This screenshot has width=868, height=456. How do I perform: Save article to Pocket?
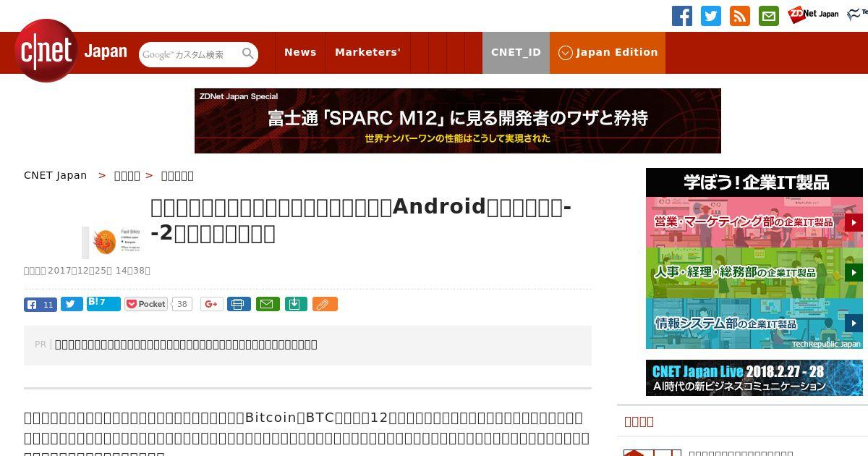click(x=146, y=304)
